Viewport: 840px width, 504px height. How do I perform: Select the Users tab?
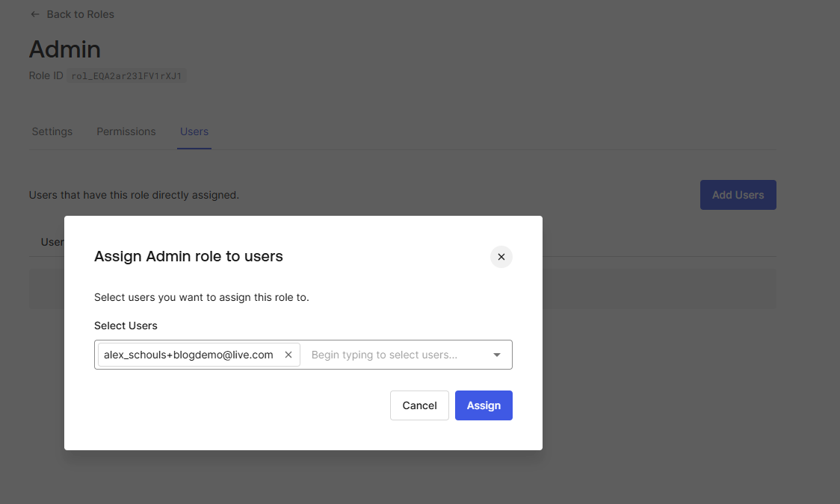point(194,131)
